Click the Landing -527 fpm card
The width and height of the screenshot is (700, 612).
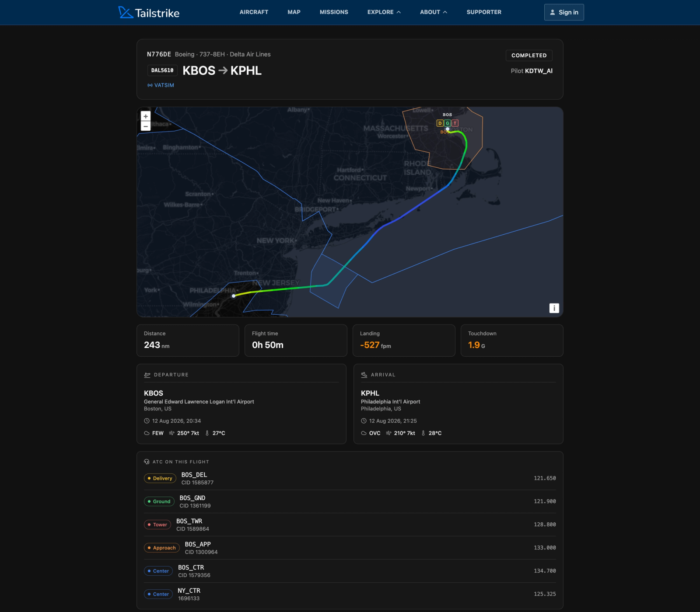pyautogui.click(x=404, y=341)
